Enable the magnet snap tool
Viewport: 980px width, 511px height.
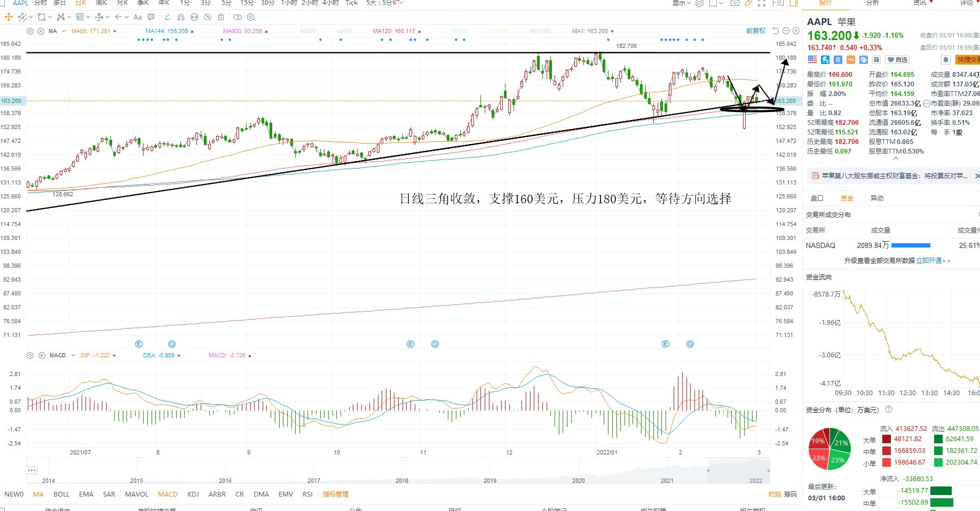point(181,17)
